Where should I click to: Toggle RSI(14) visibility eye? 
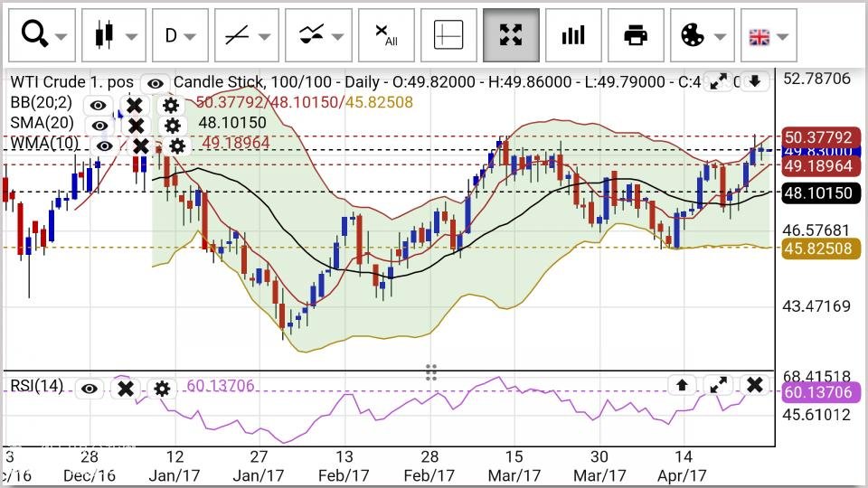click(x=89, y=389)
